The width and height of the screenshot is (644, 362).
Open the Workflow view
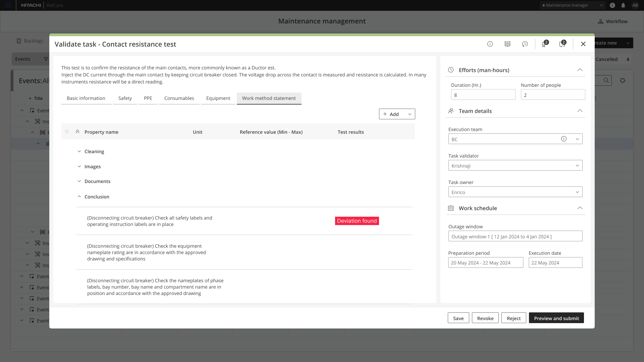tap(613, 21)
